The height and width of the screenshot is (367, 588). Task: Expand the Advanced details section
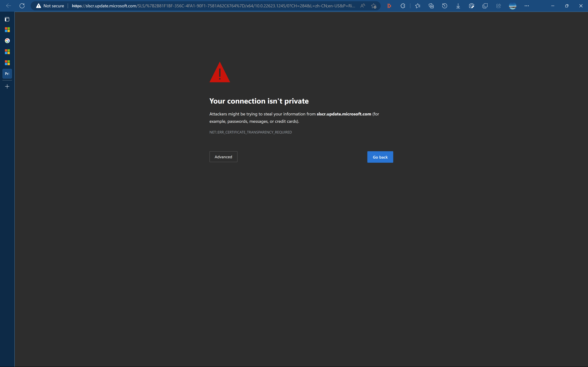(x=223, y=157)
